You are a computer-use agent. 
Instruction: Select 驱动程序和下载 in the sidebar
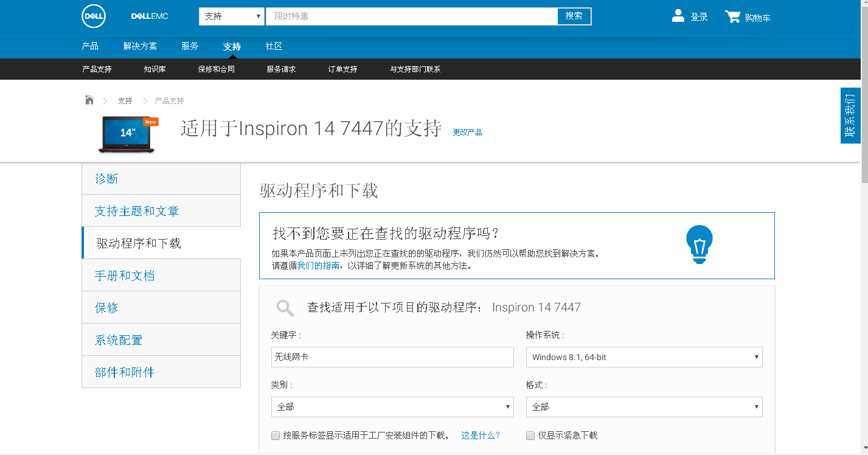coord(161,243)
